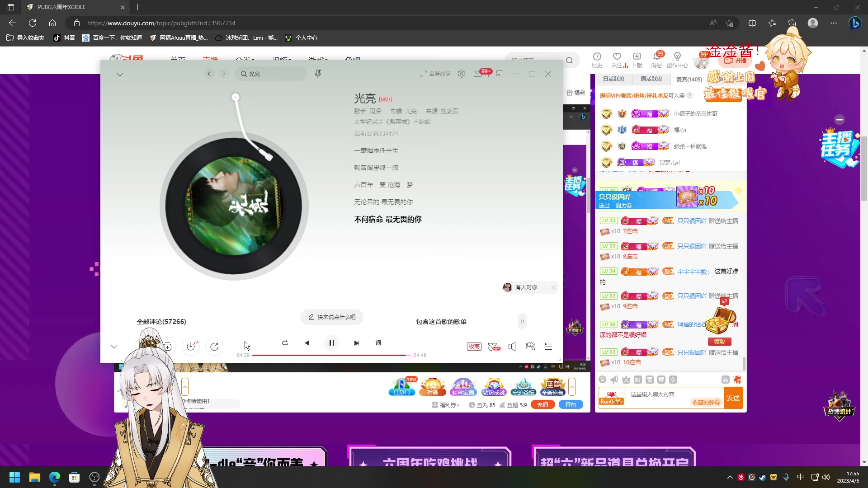868x488 pixels.
Task: Skip to the previous track
Action: pos(307,343)
